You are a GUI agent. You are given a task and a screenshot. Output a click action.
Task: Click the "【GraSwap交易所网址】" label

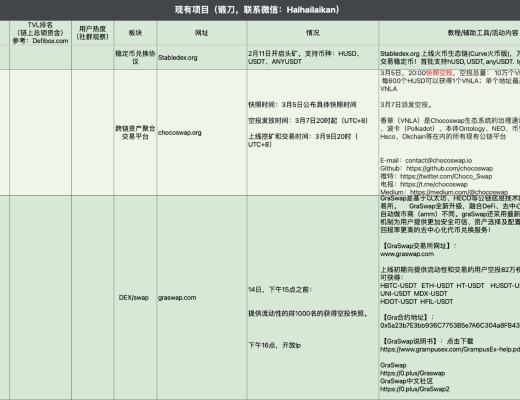pyautogui.click(x=418, y=246)
